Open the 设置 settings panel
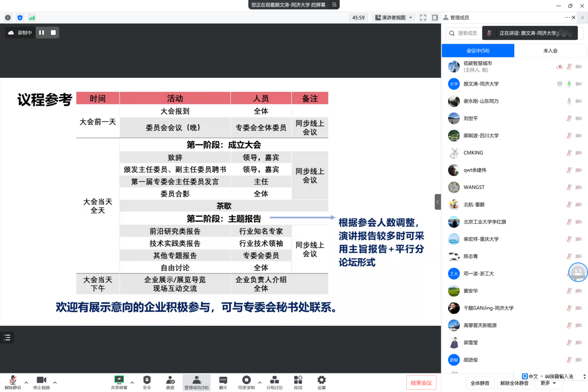 [321, 382]
